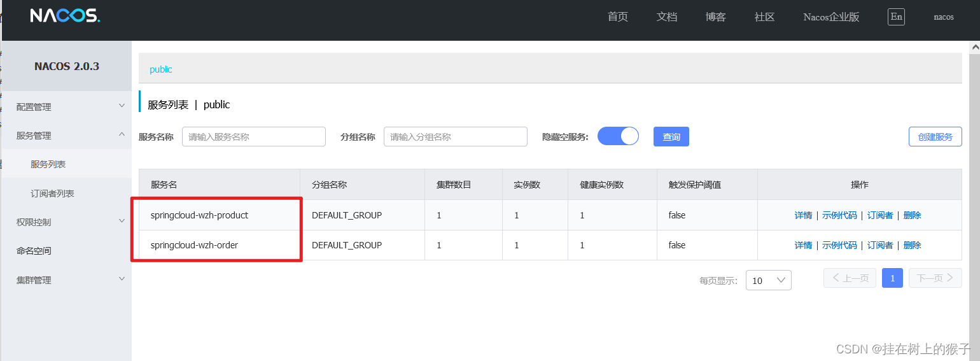Open 服务列表 in the sidebar
980x361 pixels.
[48, 164]
